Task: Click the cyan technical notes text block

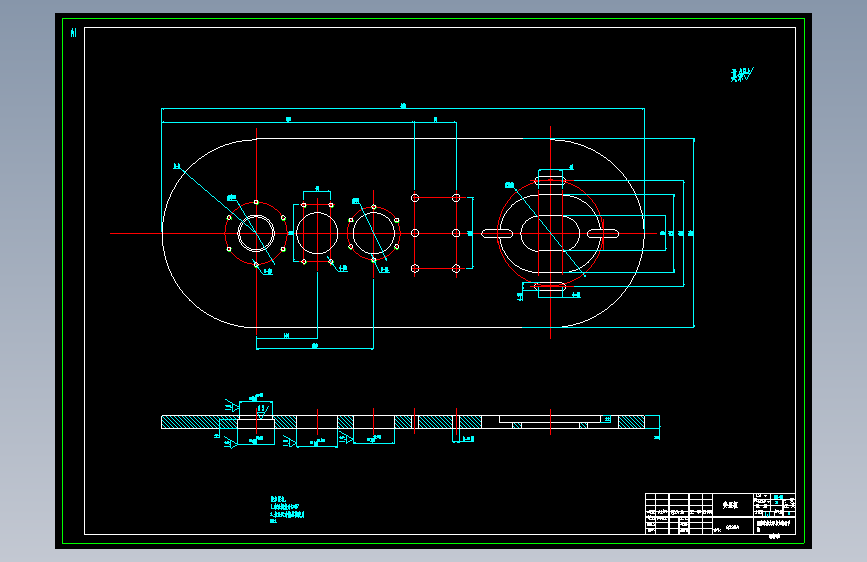Action: click(x=287, y=509)
